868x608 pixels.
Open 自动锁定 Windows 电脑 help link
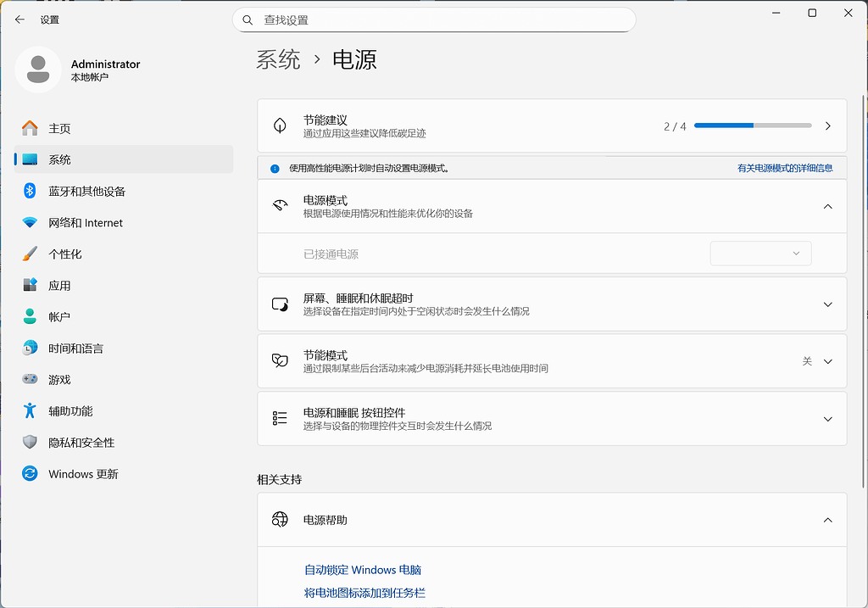click(363, 570)
